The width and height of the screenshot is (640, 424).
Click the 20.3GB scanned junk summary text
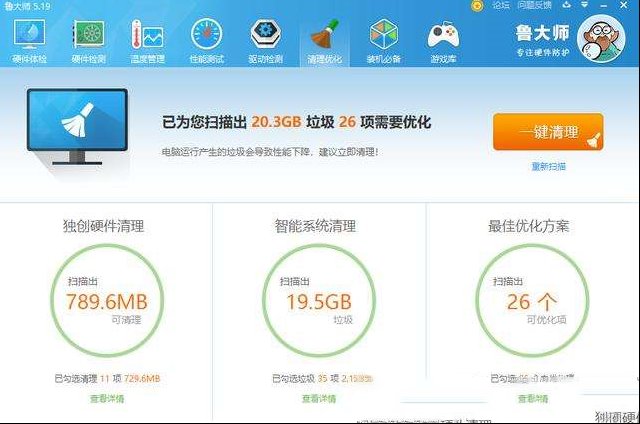pos(296,122)
